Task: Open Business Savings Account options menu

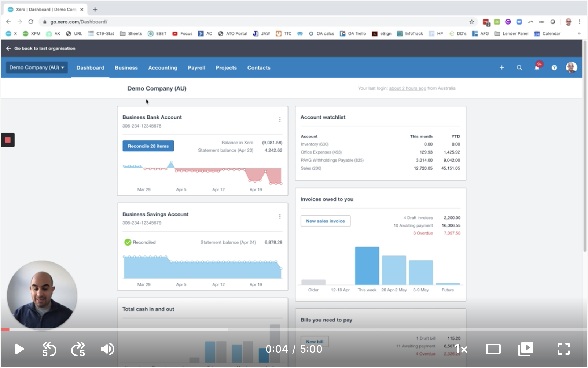Action: click(x=280, y=217)
